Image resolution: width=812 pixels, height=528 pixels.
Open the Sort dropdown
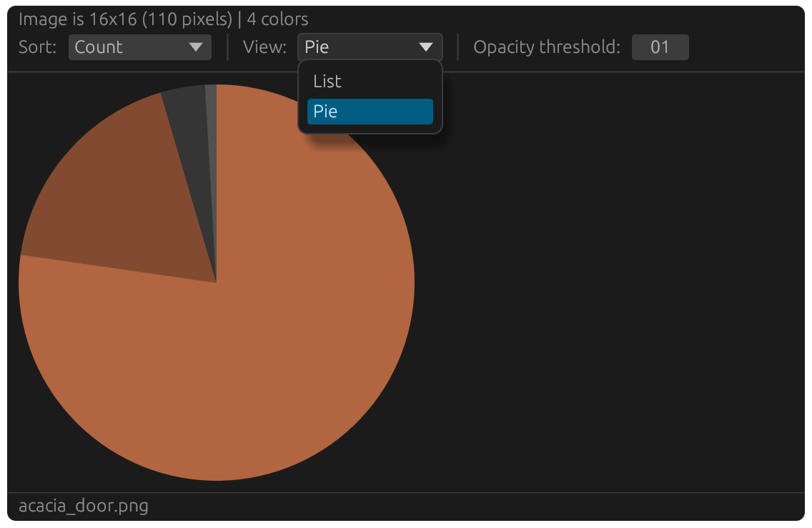pyautogui.click(x=139, y=47)
